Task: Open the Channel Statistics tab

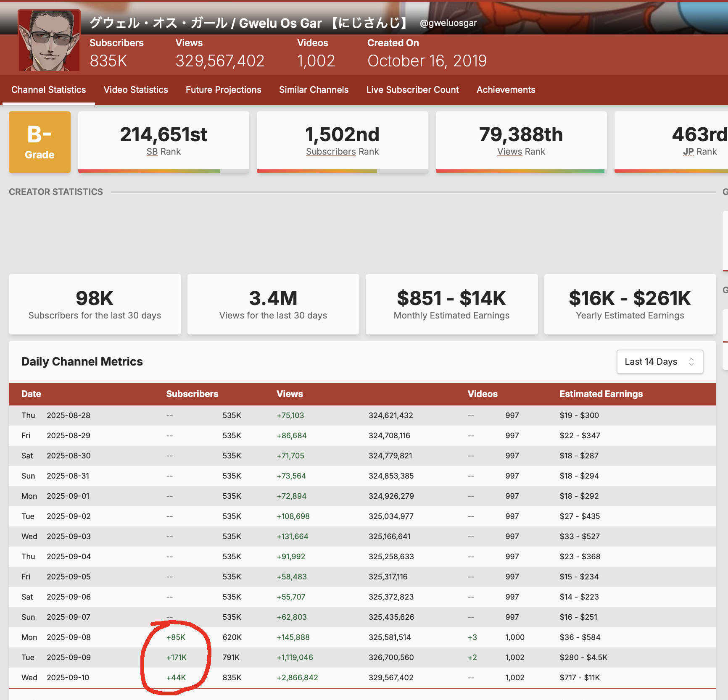Action: pyautogui.click(x=48, y=90)
